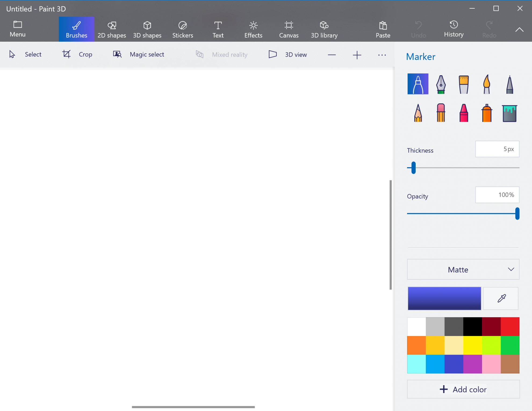Activate the eyedropper color picker
This screenshot has width=532, height=411.
[501, 298]
